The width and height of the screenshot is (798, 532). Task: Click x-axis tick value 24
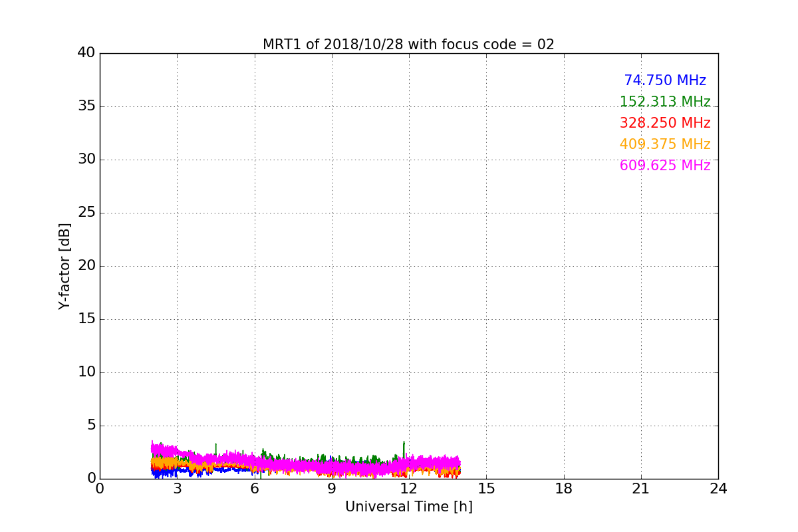[x=718, y=488]
